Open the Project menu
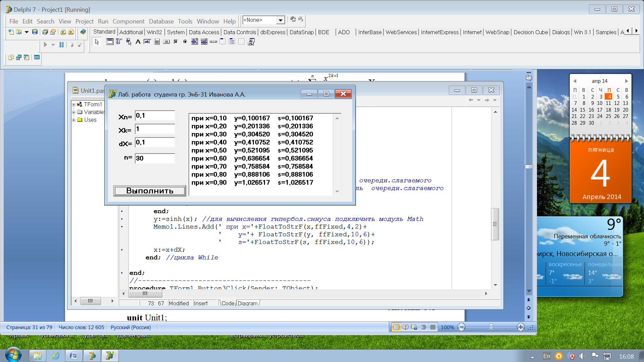 pyautogui.click(x=84, y=21)
